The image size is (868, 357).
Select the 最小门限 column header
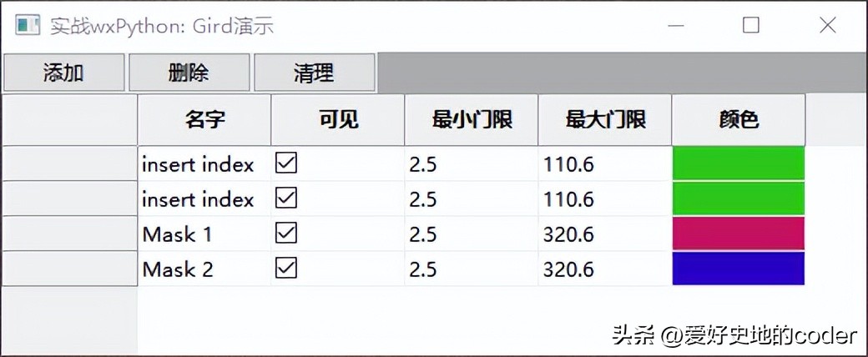point(472,120)
